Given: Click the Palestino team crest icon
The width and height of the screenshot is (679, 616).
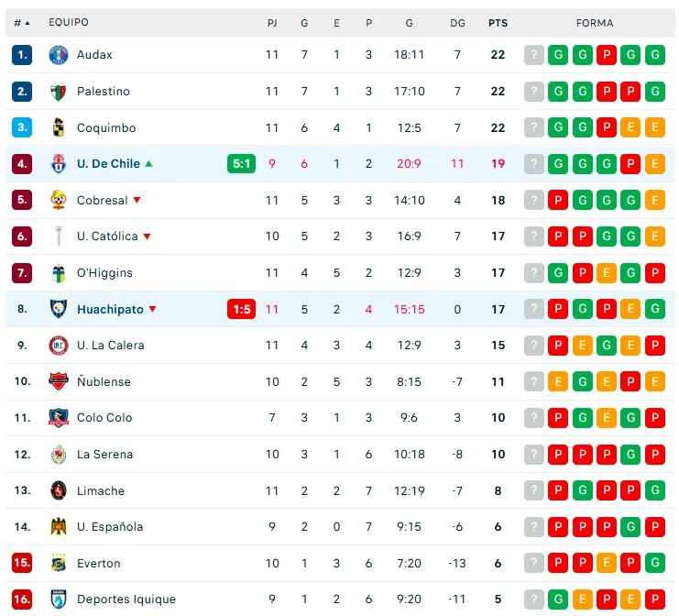Looking at the screenshot, I should click(x=59, y=92).
